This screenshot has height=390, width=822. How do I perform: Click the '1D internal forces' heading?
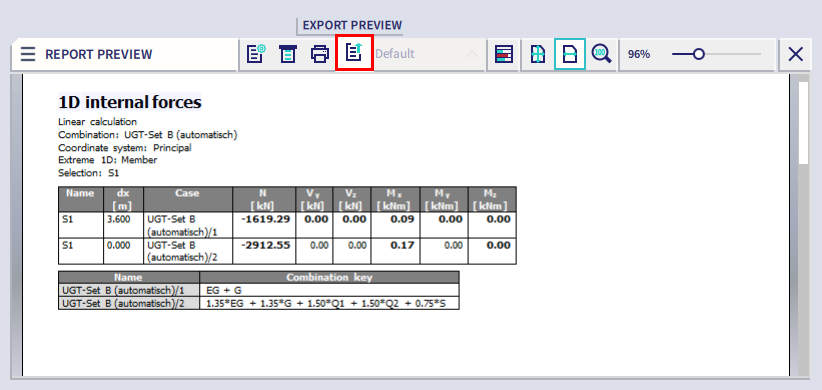click(x=129, y=102)
